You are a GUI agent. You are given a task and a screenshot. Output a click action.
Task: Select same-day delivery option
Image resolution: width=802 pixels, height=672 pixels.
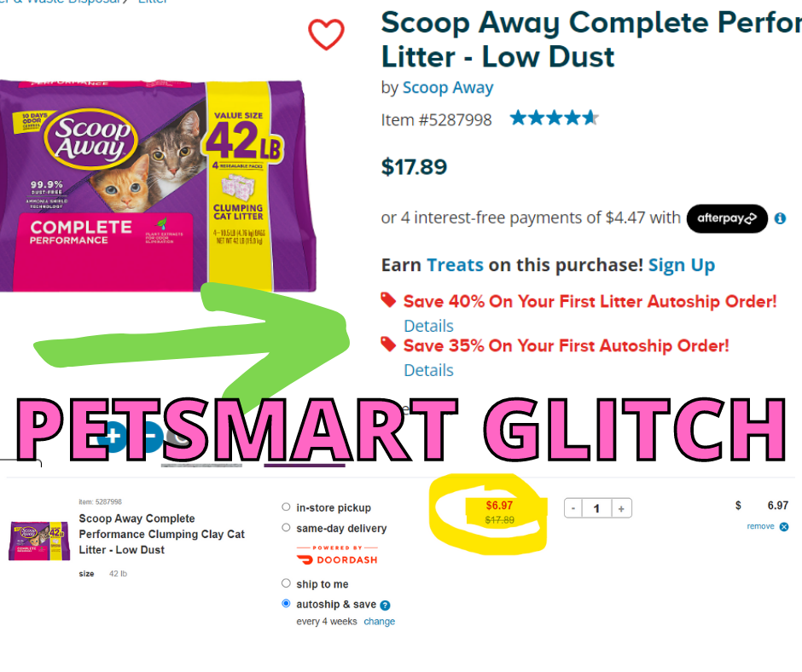pyautogui.click(x=286, y=527)
